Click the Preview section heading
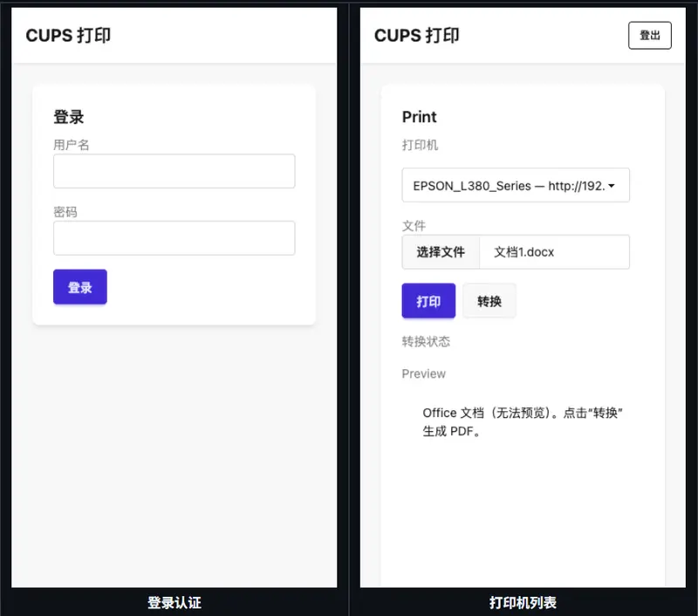The width and height of the screenshot is (698, 616). click(423, 373)
